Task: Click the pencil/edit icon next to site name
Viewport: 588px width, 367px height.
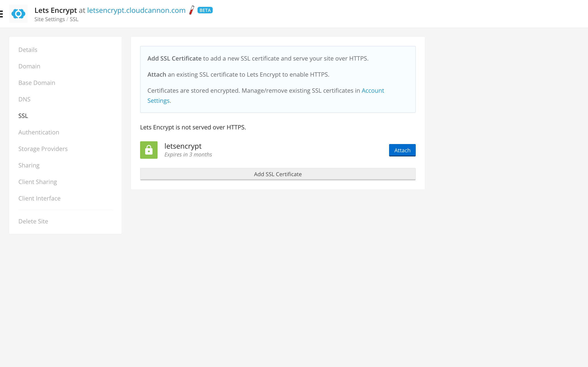Action: (x=192, y=10)
